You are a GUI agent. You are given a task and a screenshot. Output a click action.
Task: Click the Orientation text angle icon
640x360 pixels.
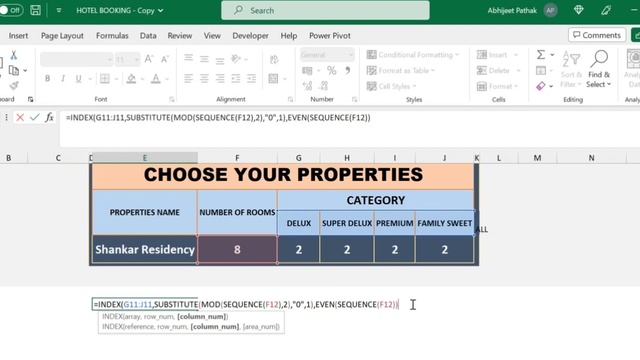pos(236,59)
